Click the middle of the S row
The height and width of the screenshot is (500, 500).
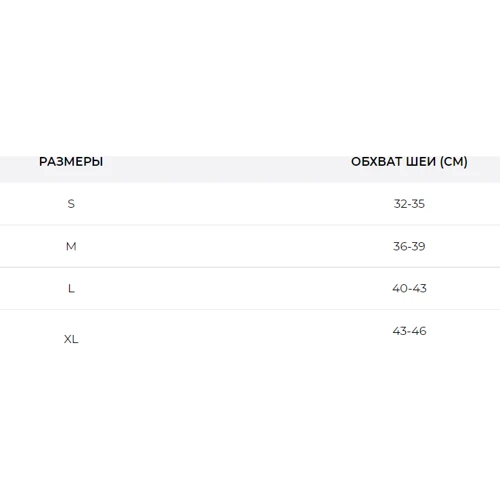(x=250, y=204)
